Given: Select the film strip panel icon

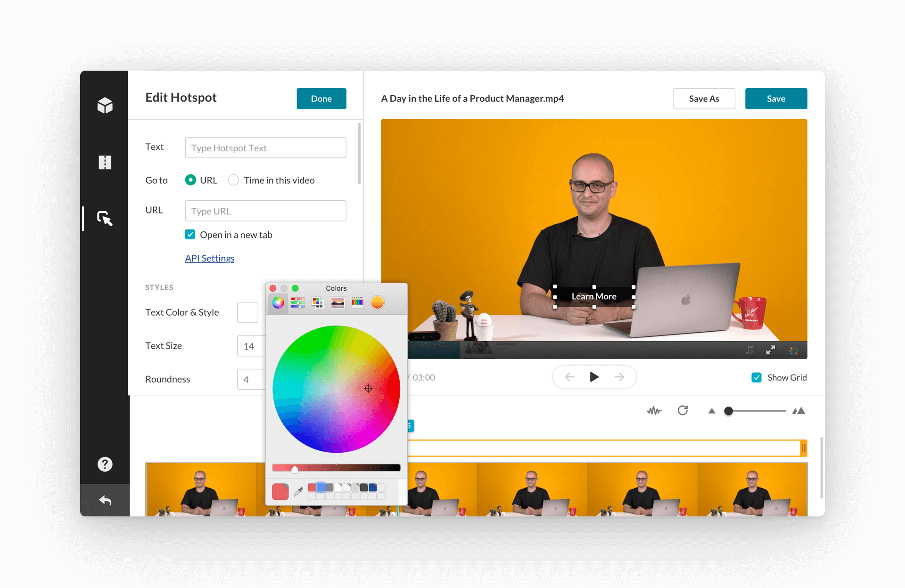Looking at the screenshot, I should (106, 162).
